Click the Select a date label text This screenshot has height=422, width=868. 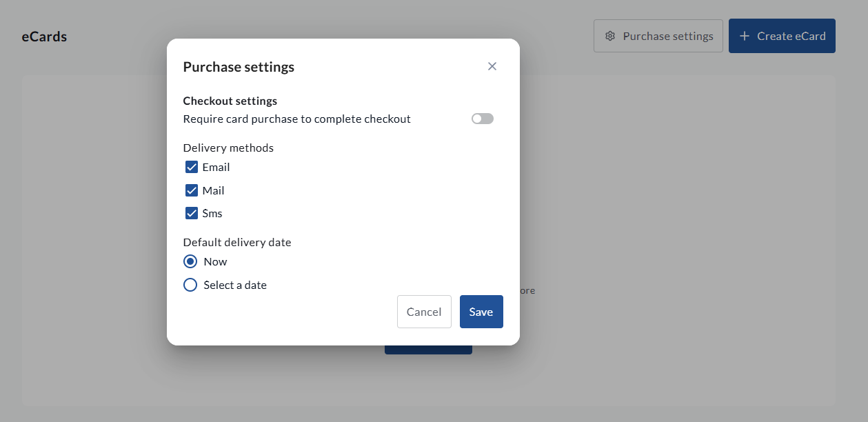pos(235,285)
